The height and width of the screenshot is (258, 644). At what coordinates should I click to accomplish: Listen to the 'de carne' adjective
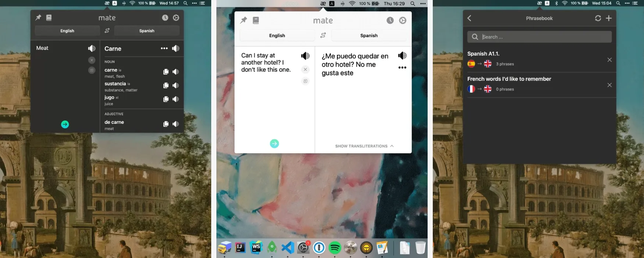click(x=176, y=124)
